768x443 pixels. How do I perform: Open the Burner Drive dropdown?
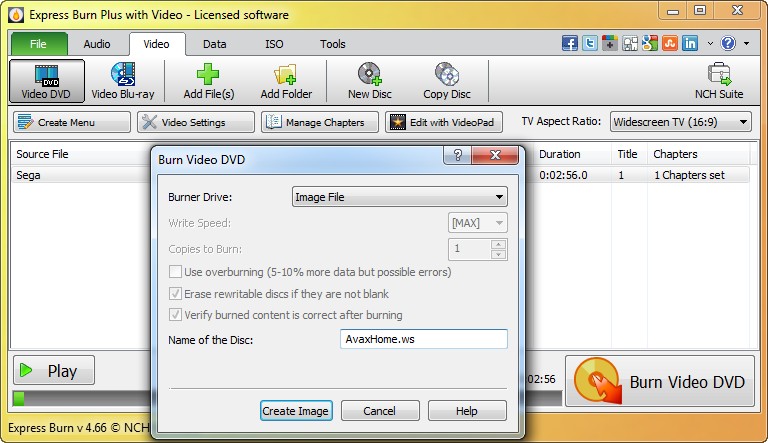tap(400, 197)
